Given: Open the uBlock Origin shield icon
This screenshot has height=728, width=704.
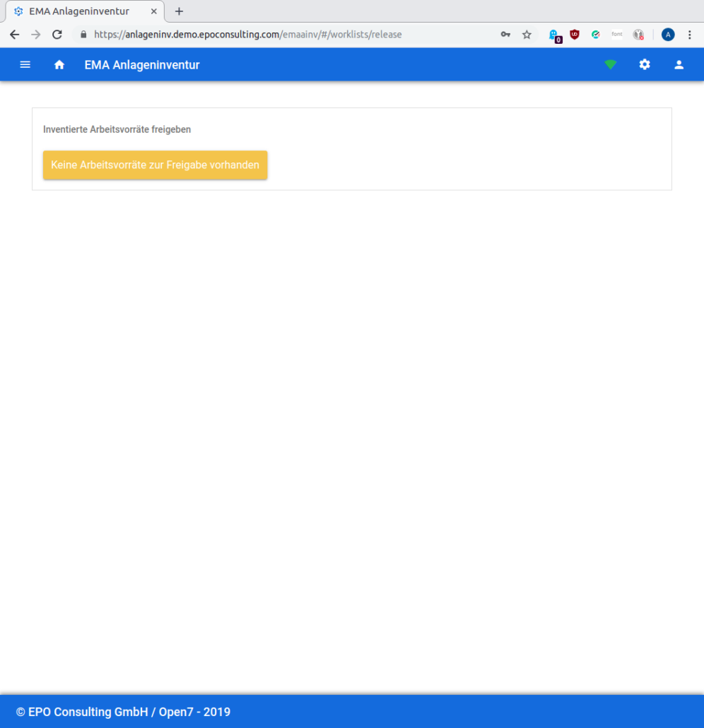Looking at the screenshot, I should click(x=575, y=35).
